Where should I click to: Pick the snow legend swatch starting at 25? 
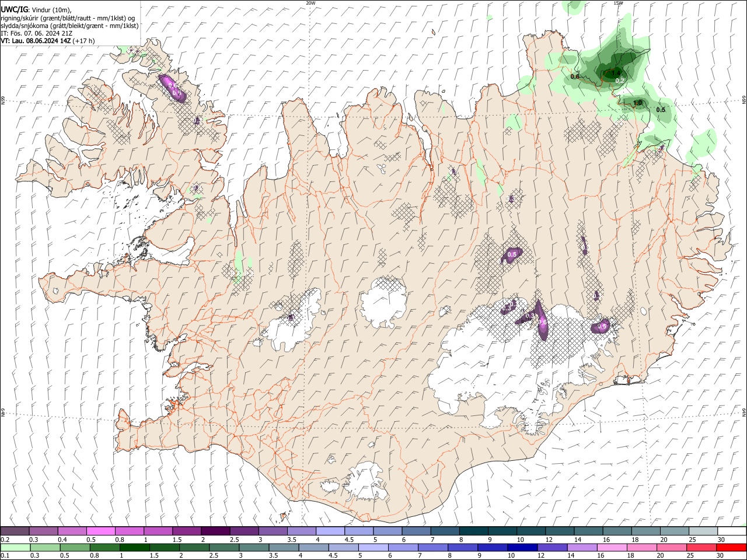point(703,531)
